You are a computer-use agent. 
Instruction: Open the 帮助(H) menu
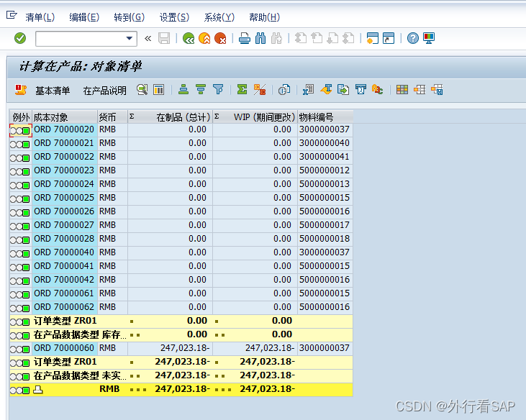[x=264, y=17]
